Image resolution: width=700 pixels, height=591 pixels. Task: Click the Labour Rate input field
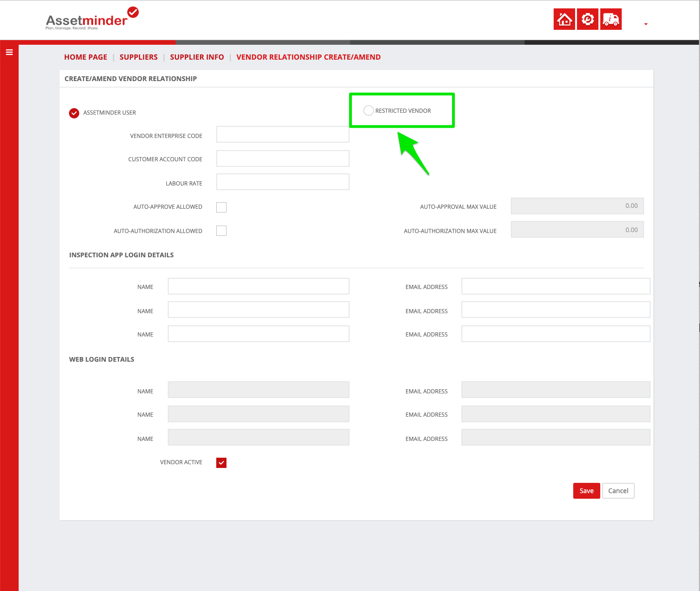(283, 182)
